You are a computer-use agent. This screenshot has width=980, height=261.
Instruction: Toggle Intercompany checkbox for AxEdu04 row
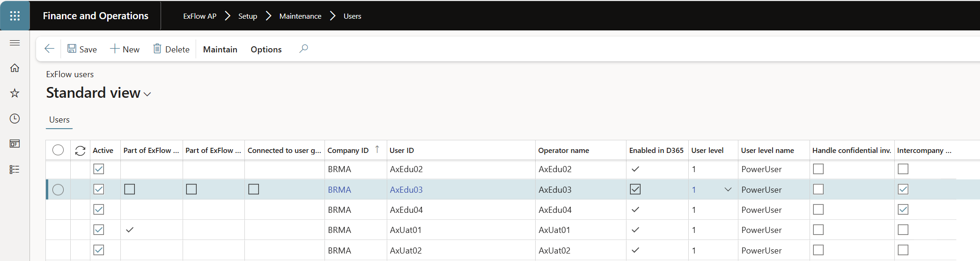(x=903, y=210)
